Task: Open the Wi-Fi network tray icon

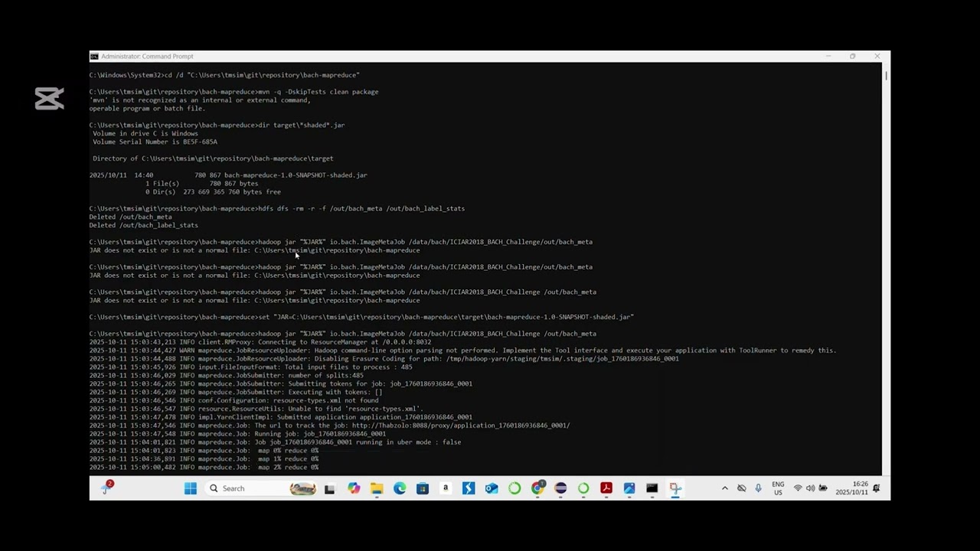Action: tap(798, 488)
